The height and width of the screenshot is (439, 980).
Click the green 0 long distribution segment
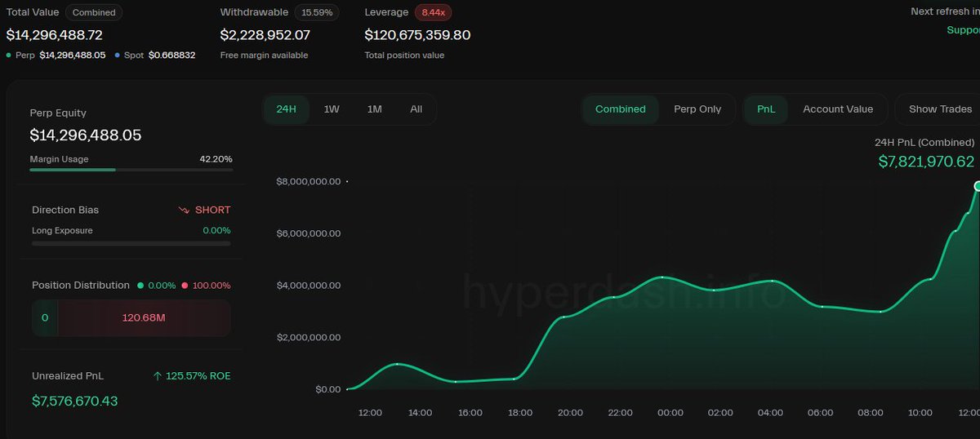tap(45, 317)
